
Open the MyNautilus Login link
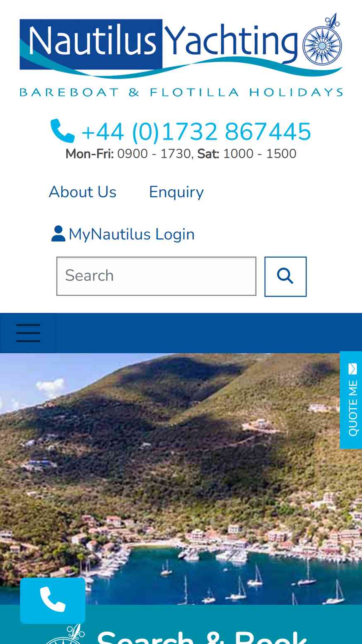[x=131, y=234]
